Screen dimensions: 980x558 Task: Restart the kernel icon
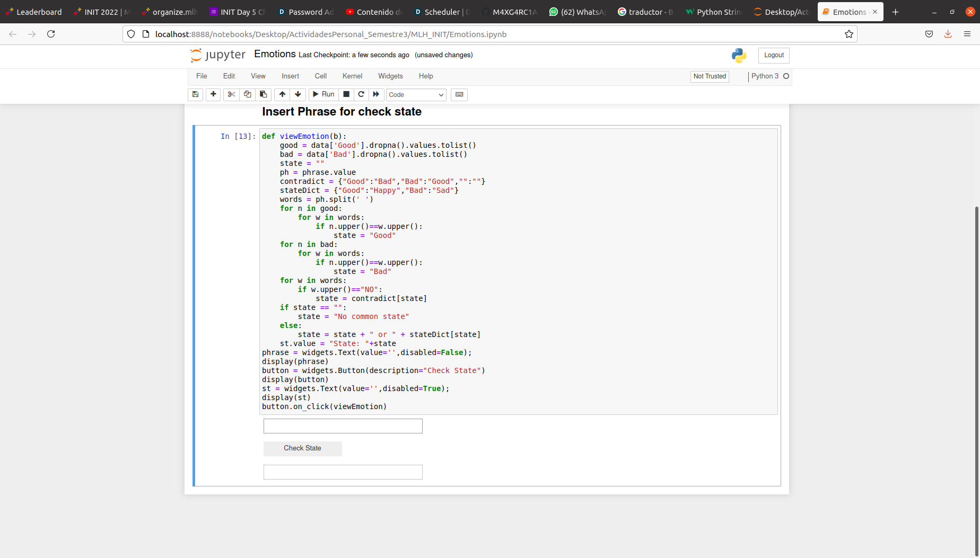pyautogui.click(x=361, y=94)
